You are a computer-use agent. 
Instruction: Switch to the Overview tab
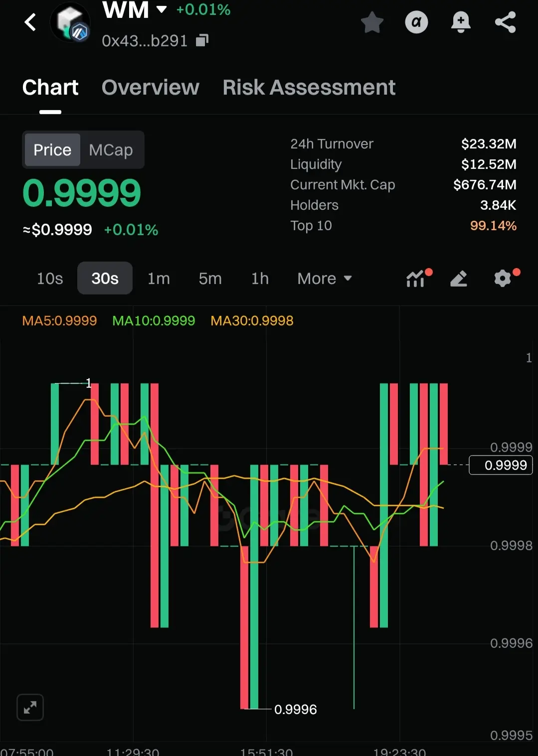tap(150, 88)
